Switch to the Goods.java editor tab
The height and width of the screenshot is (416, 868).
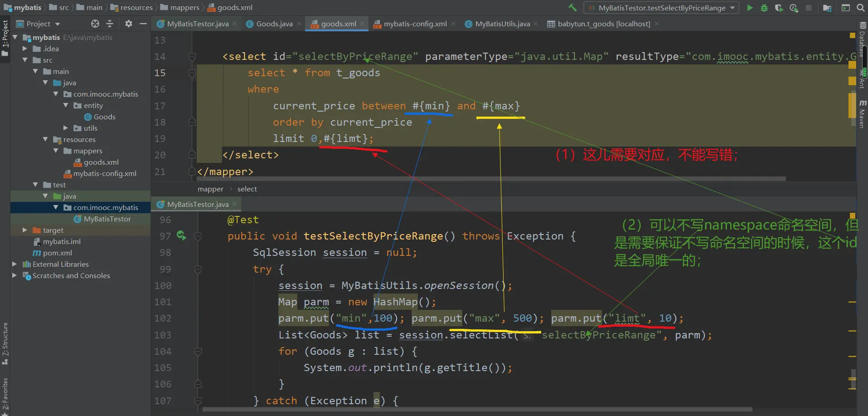pos(274,24)
